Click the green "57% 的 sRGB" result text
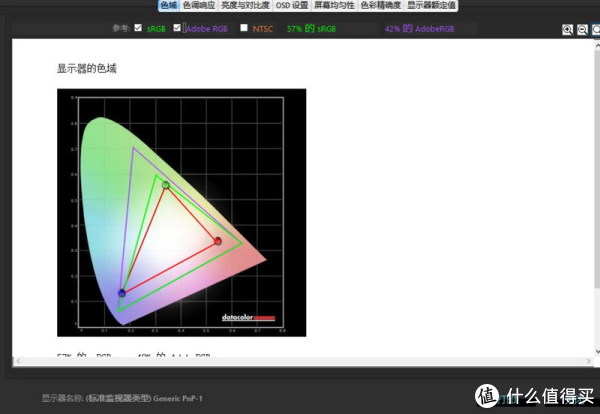The width and height of the screenshot is (600, 414). point(311,29)
